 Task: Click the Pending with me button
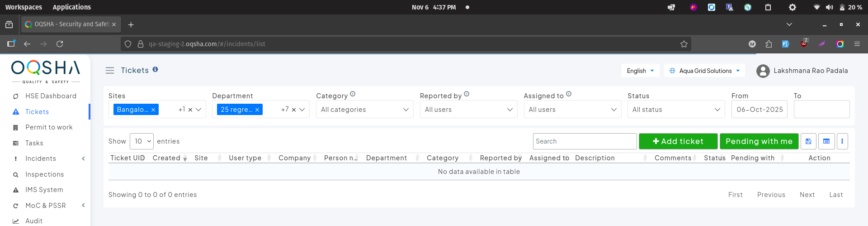[x=759, y=141]
